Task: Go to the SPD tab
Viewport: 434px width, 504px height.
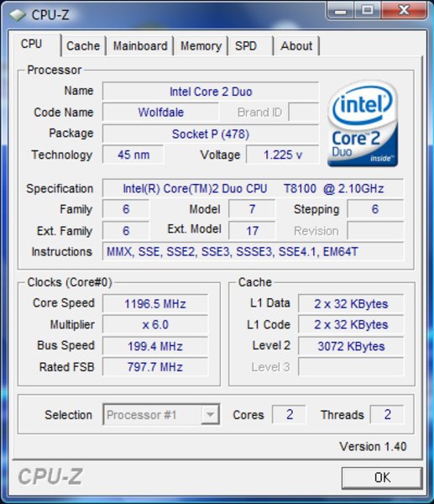Action: [x=251, y=46]
